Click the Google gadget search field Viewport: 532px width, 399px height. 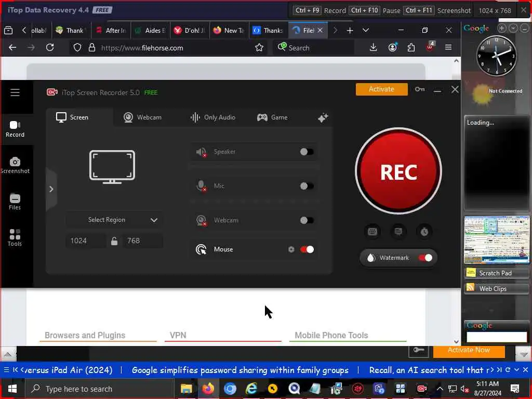(x=497, y=337)
